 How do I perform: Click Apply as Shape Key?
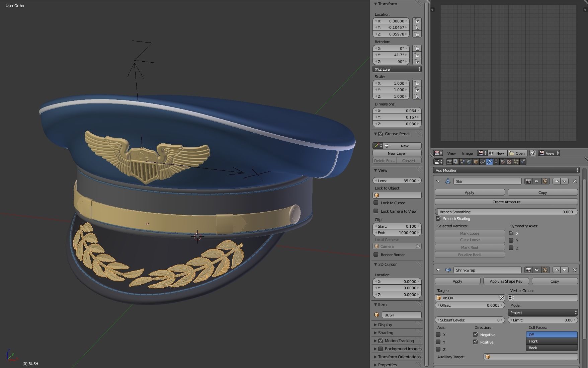point(506,281)
